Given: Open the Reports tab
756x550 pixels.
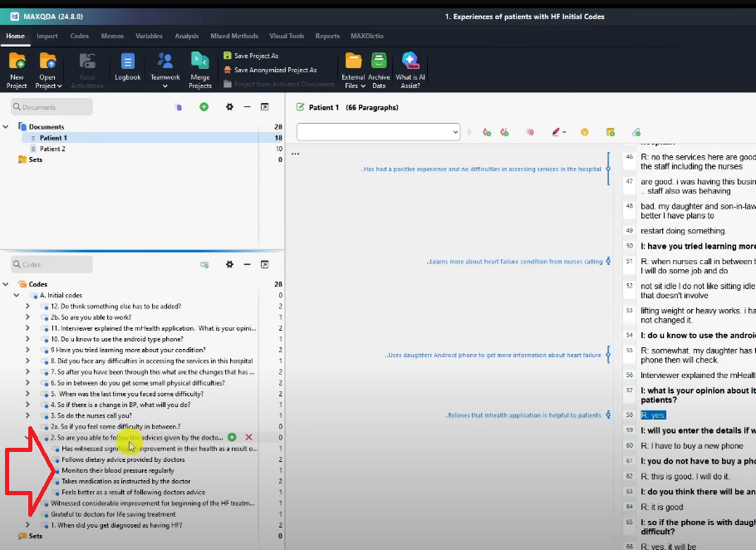Looking at the screenshot, I should 328,37.
